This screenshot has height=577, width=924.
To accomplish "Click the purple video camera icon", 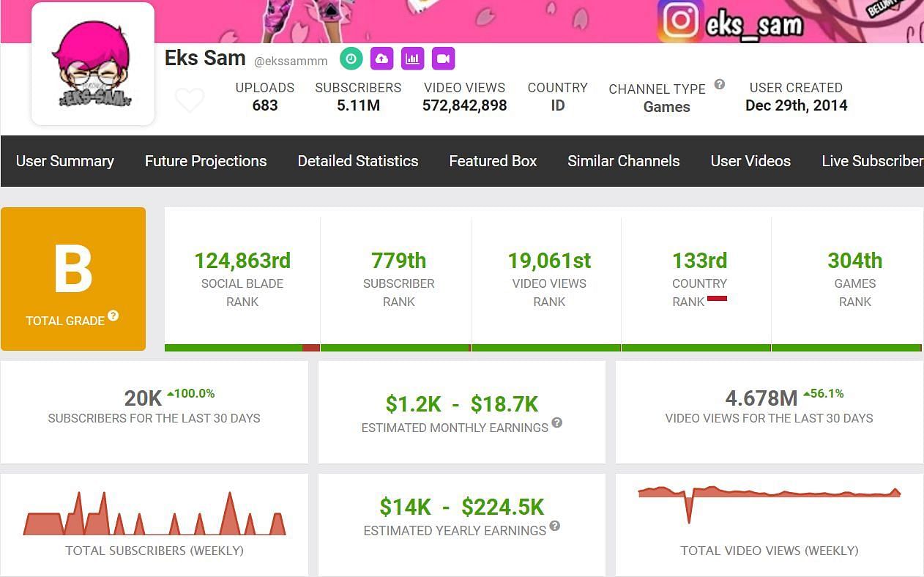I will tap(444, 59).
